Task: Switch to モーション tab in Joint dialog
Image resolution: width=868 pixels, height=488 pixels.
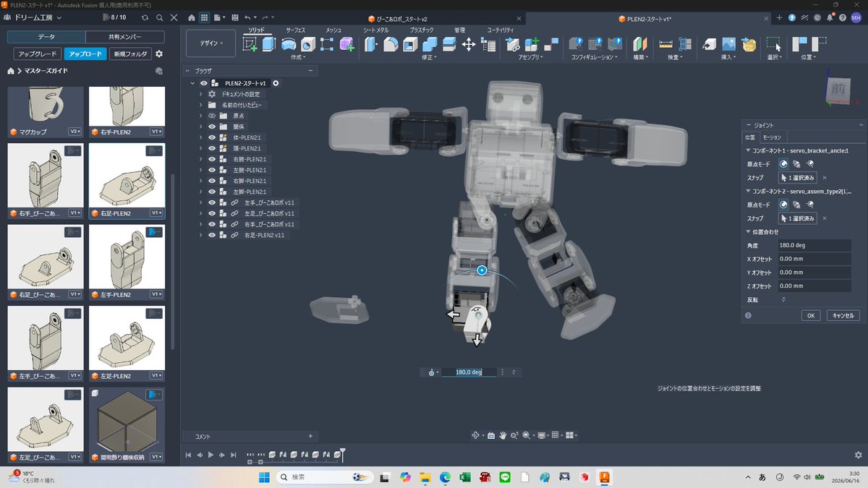Action: pyautogui.click(x=772, y=137)
